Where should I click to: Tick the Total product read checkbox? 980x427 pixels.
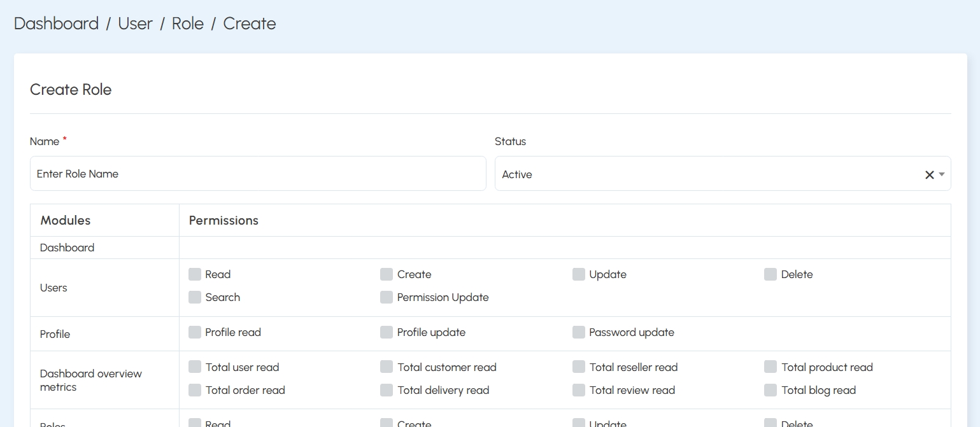(x=771, y=367)
